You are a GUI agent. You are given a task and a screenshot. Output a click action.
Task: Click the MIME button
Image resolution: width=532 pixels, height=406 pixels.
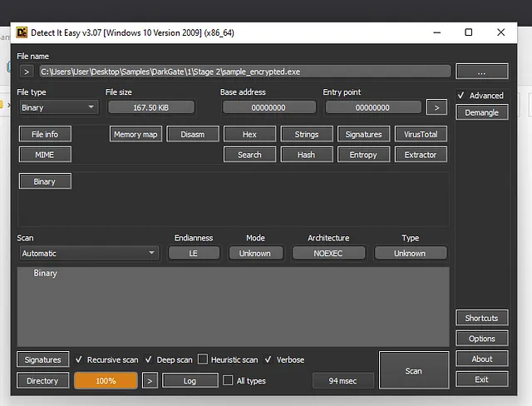[45, 155]
